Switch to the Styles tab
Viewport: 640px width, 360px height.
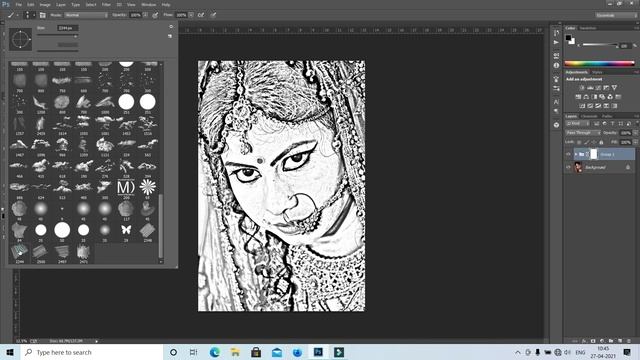click(x=597, y=72)
